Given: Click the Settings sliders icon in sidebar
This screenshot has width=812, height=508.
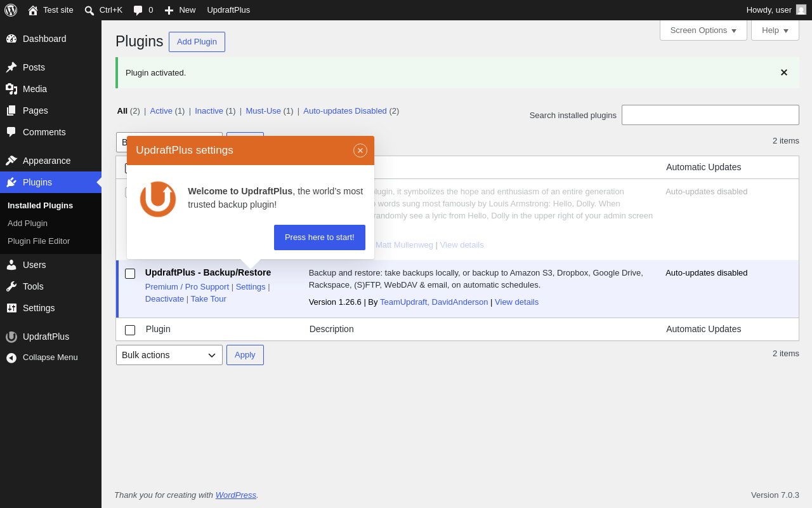Looking at the screenshot, I should [11, 308].
